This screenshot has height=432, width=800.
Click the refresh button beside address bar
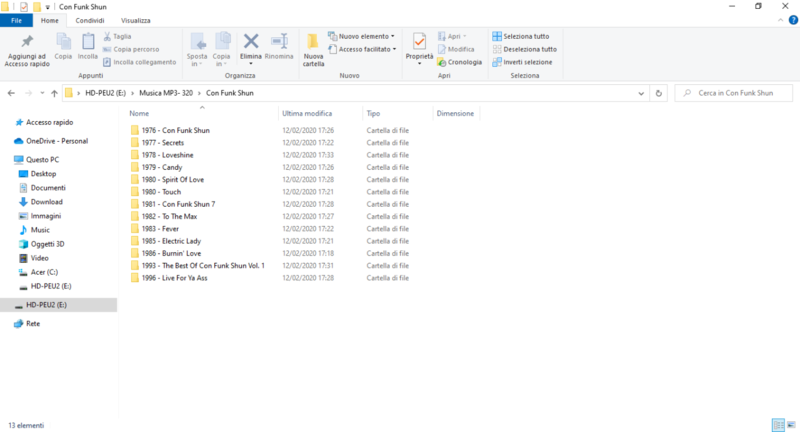(658, 93)
